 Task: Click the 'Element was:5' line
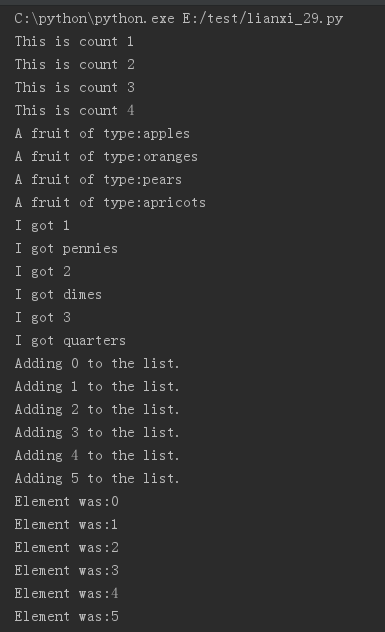(x=67, y=616)
